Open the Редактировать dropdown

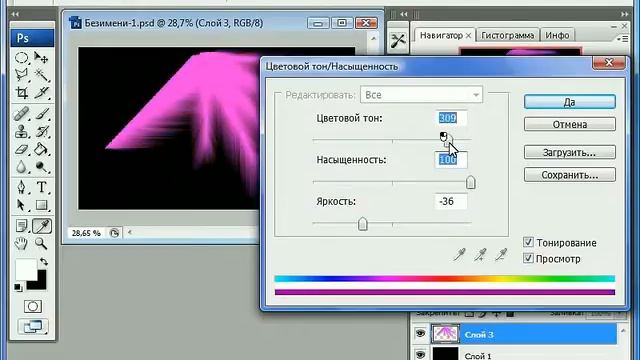tap(421, 95)
